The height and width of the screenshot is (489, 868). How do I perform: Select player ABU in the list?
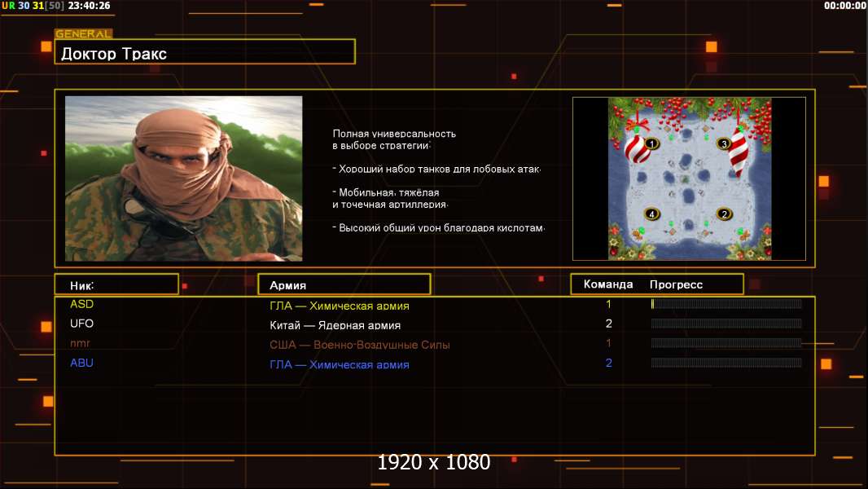[x=81, y=363]
